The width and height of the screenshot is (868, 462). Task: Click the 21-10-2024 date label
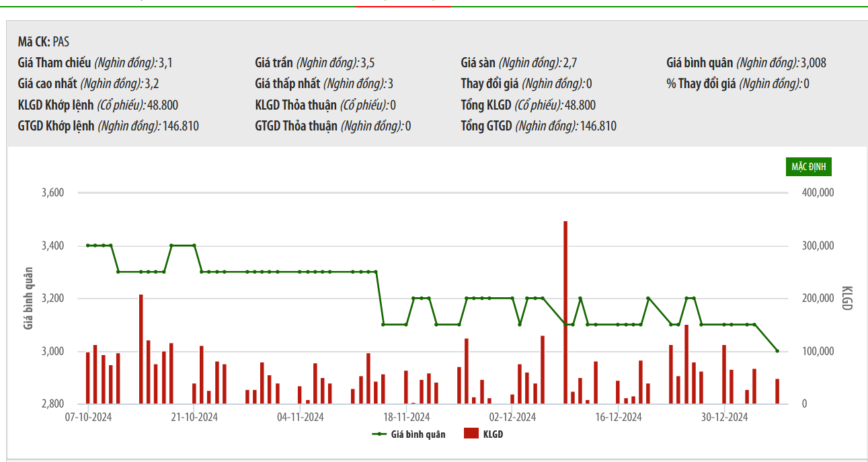194,418
